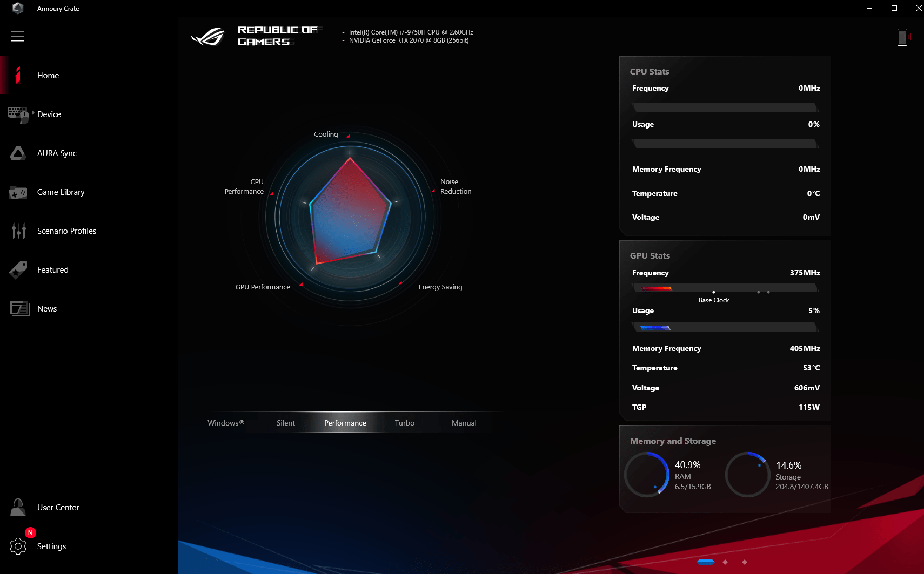Select the Windows® operating mode
The width and height of the screenshot is (924, 574).
pyautogui.click(x=226, y=423)
